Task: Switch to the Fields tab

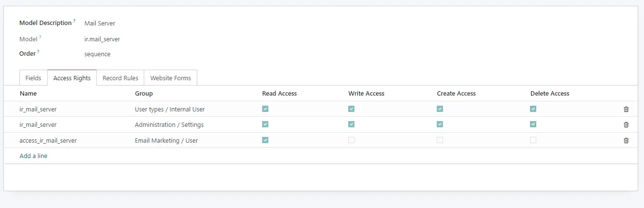Action: click(33, 78)
